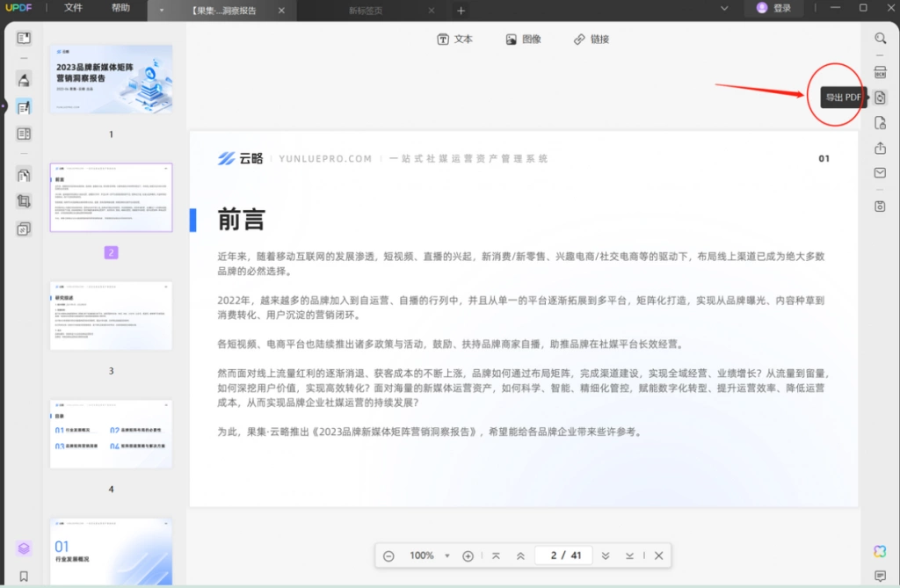
Task: Send file by email icon
Action: (x=880, y=173)
